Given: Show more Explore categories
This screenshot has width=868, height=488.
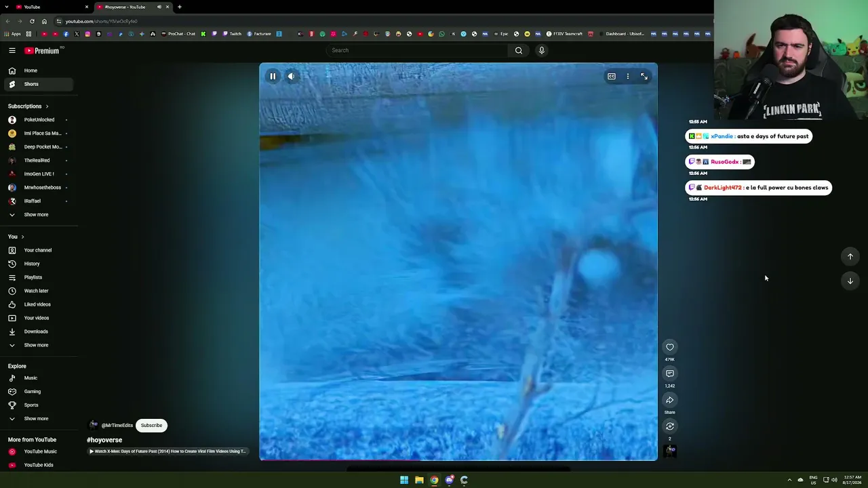Looking at the screenshot, I should 39,419.
